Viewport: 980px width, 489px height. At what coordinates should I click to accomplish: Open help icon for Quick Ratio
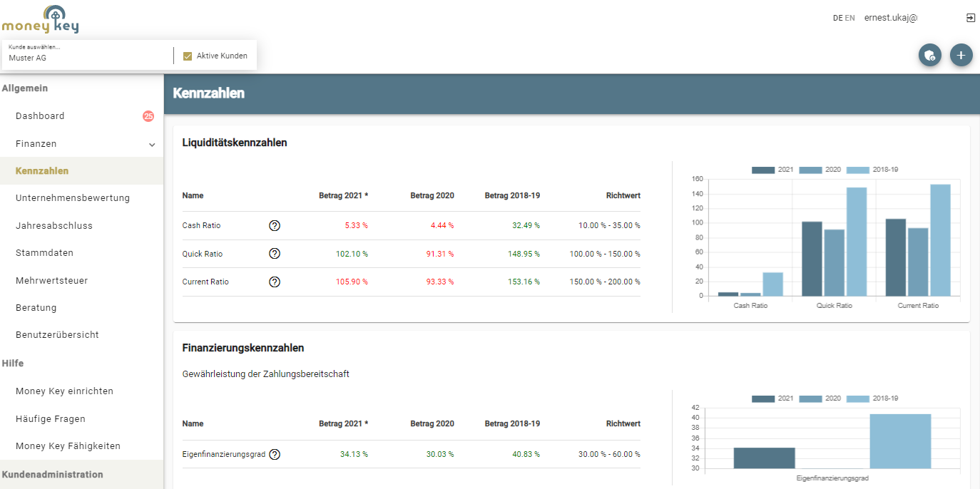[275, 254]
